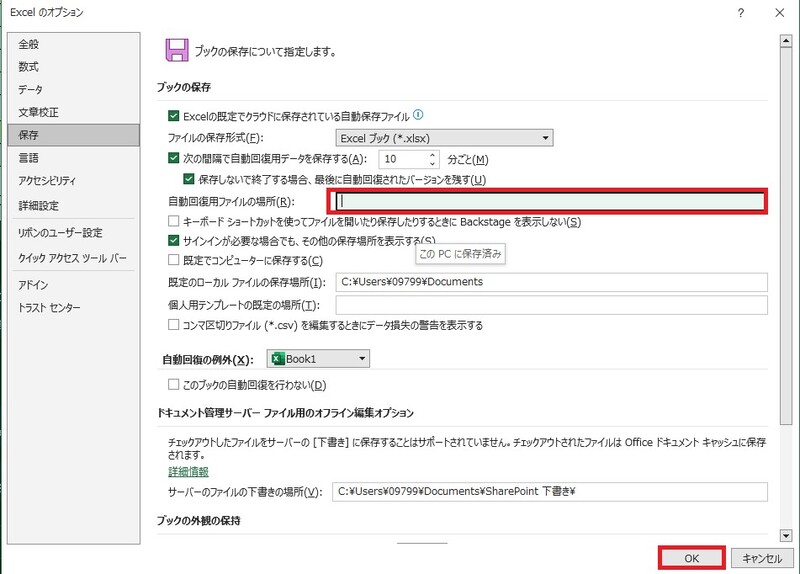Open リボンのユーザー設定 category
The height and width of the screenshot is (574, 800).
[x=73, y=233]
